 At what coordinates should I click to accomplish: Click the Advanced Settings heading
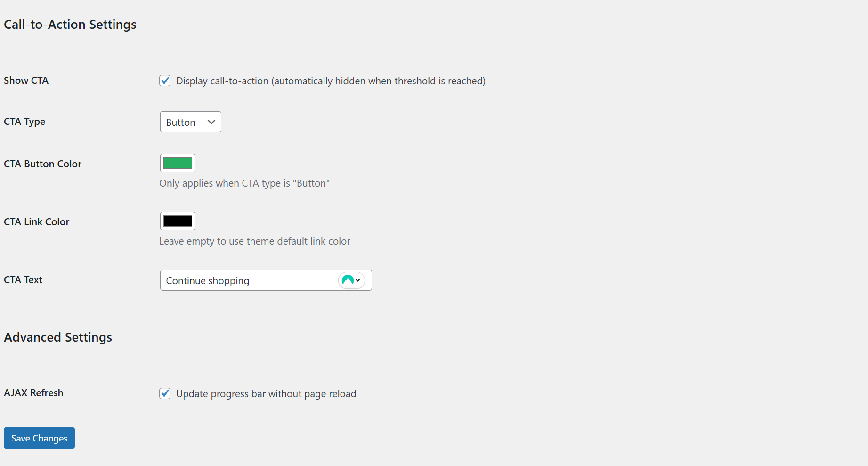click(58, 337)
